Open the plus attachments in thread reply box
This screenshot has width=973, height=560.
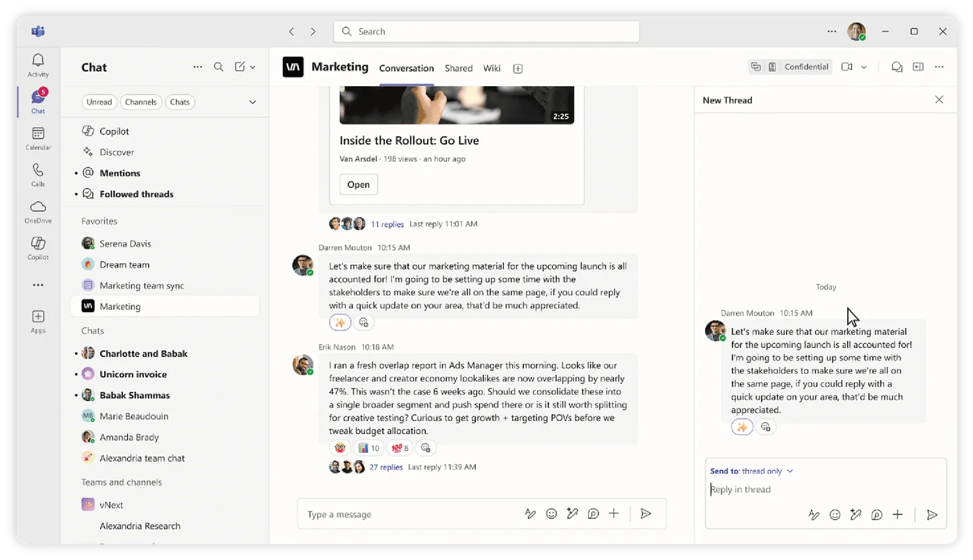pos(898,515)
